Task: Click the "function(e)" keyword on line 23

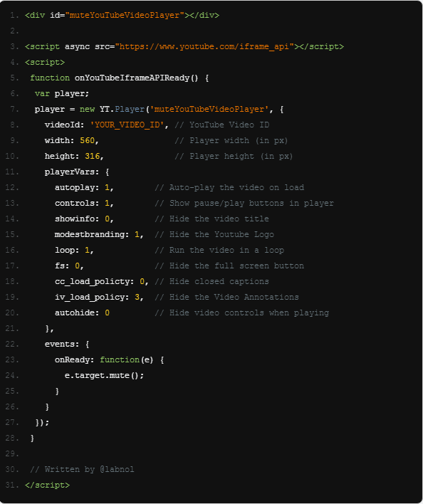Action: pyautogui.click(x=127, y=359)
